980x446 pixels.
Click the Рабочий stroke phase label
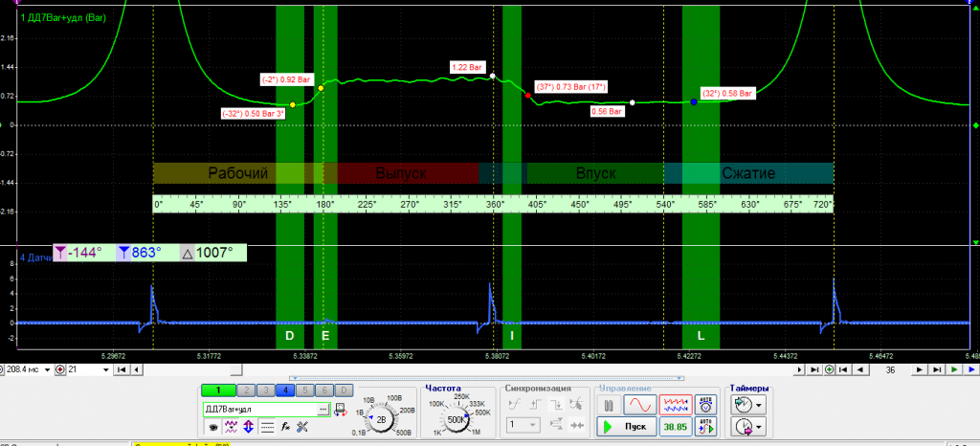238,173
